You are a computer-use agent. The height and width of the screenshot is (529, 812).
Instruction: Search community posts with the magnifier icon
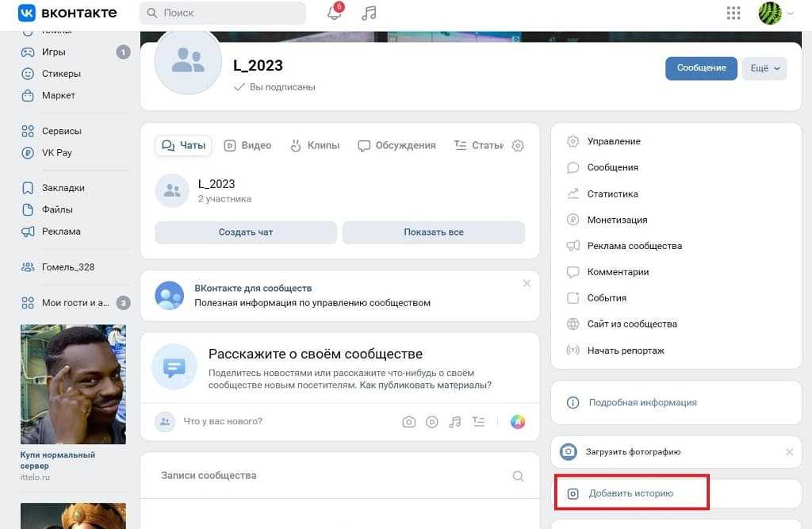[x=518, y=476]
